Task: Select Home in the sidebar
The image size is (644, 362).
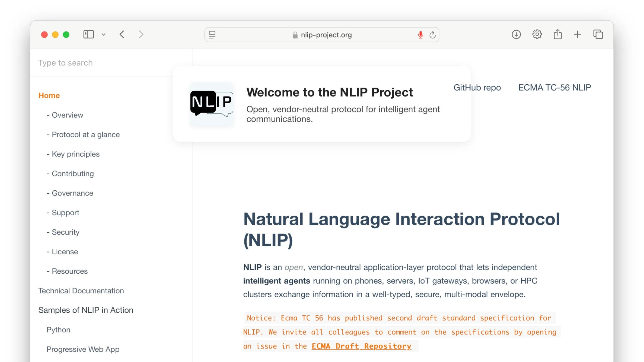Action: [x=49, y=95]
